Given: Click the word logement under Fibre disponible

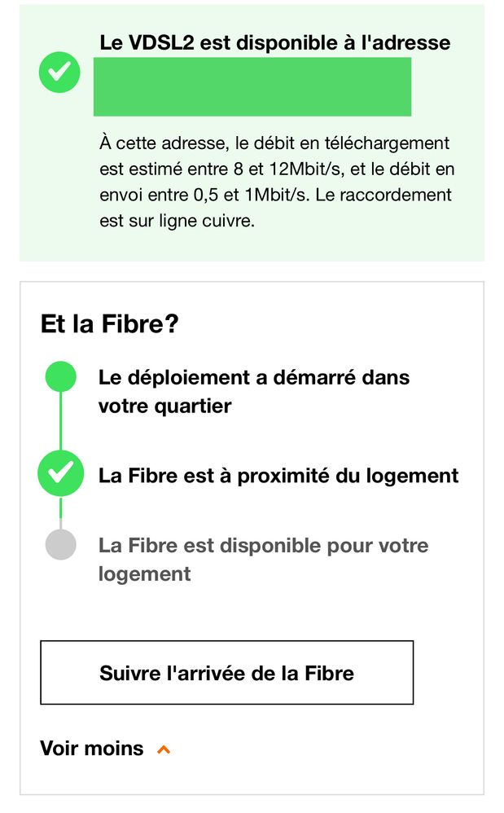Looking at the screenshot, I should (144, 573).
